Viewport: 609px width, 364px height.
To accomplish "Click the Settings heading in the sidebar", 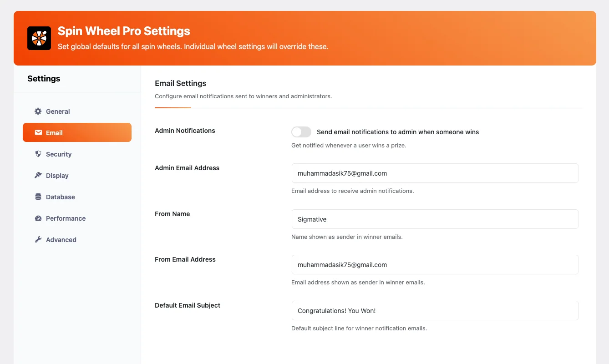I will coord(44,78).
